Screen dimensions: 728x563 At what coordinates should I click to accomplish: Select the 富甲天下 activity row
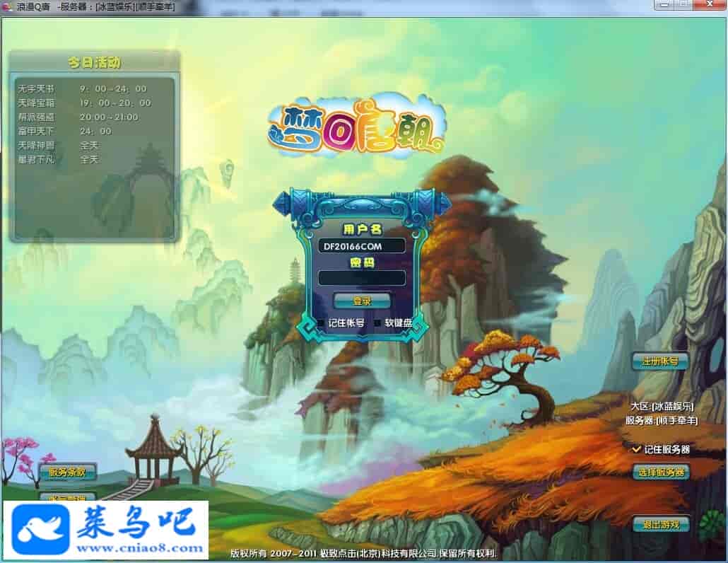pyautogui.click(x=64, y=131)
